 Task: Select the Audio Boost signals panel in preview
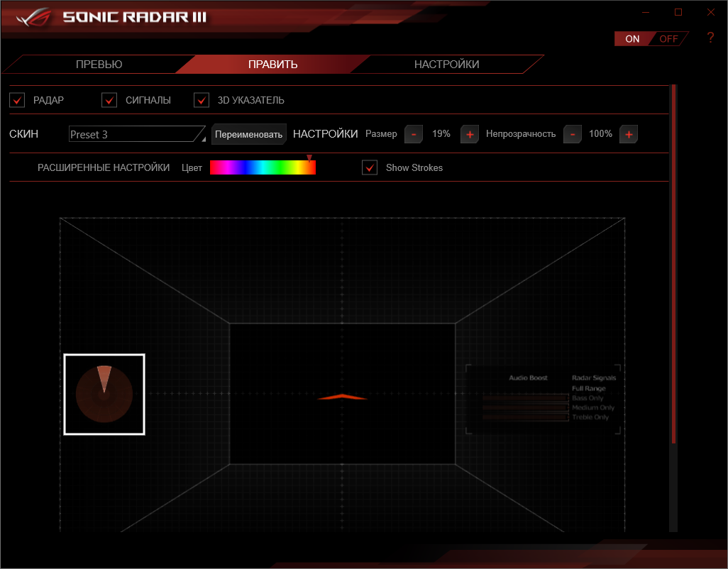point(544,399)
